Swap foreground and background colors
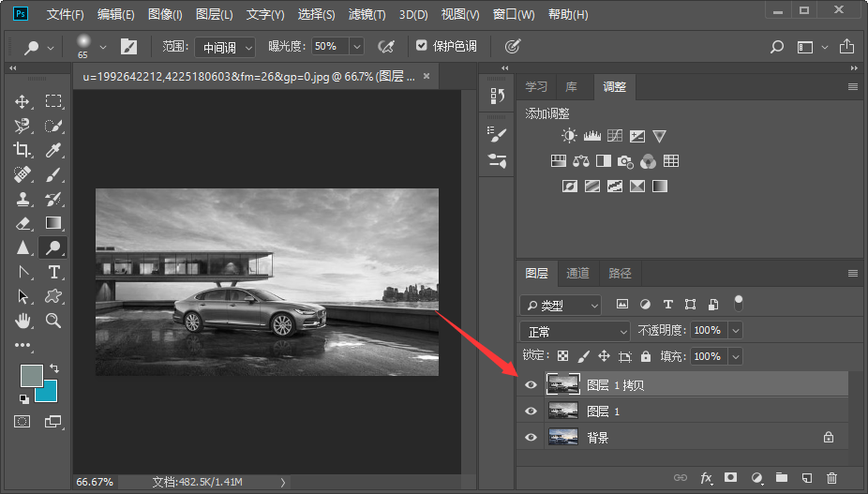 tap(54, 367)
